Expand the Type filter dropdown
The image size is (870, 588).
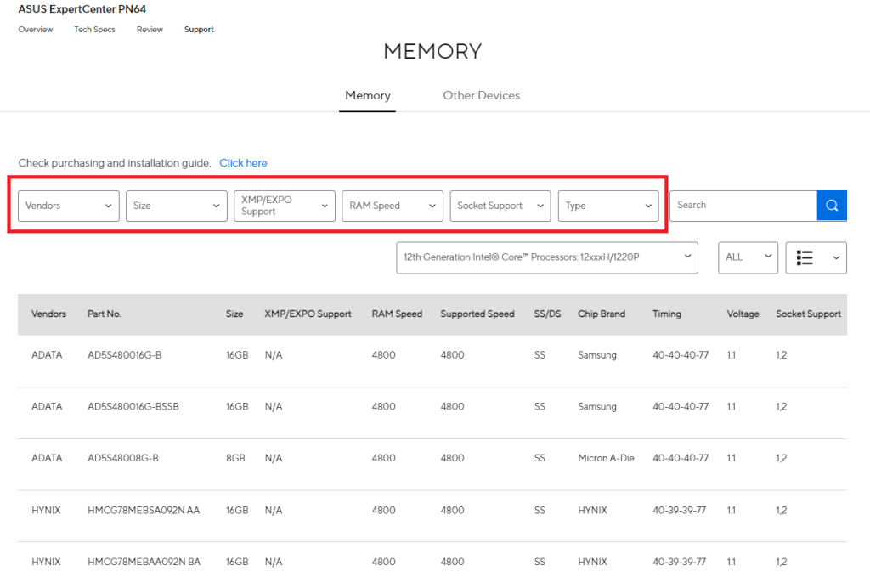pos(608,206)
